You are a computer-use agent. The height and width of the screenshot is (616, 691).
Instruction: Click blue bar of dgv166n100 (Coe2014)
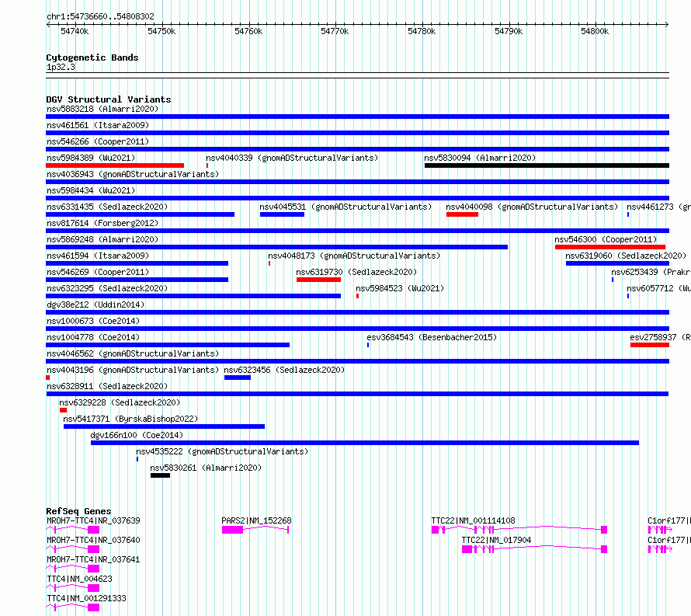(x=365, y=443)
